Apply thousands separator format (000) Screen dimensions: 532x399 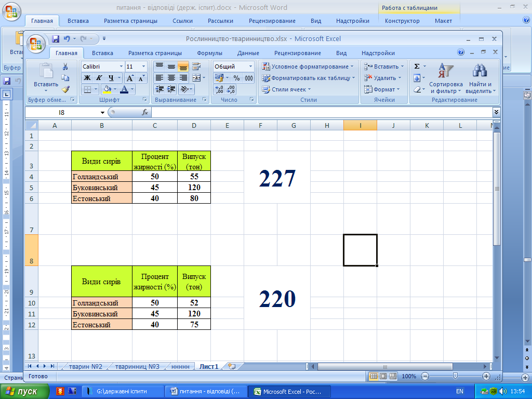[249, 78]
